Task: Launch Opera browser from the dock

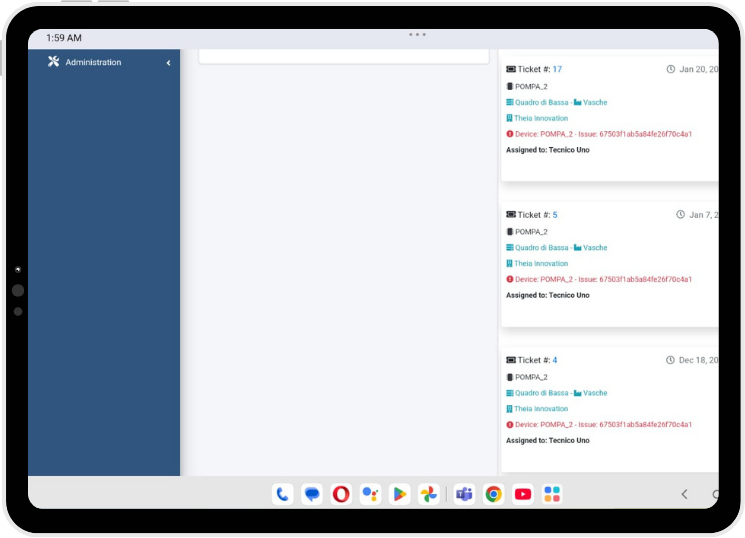Action: point(341,495)
